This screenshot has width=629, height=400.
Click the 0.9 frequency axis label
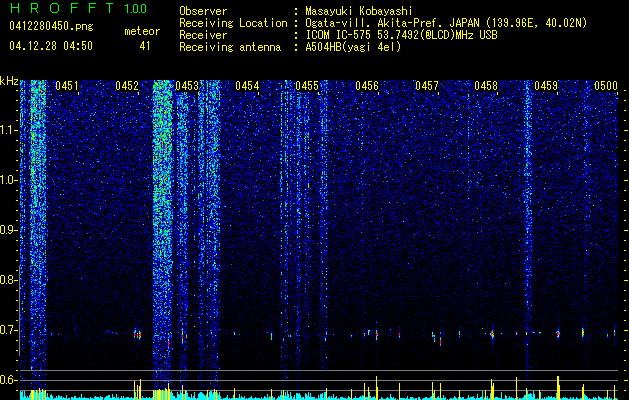click(8, 230)
